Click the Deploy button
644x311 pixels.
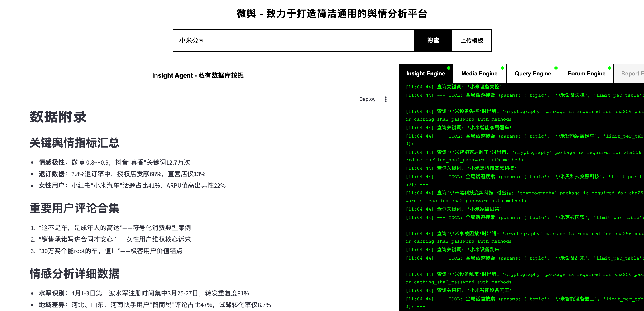[x=367, y=99]
